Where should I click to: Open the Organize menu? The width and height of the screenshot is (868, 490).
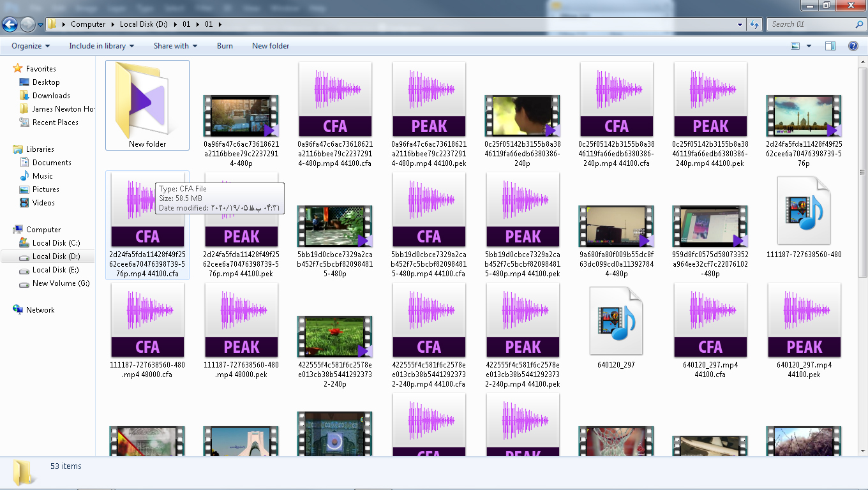[31, 46]
